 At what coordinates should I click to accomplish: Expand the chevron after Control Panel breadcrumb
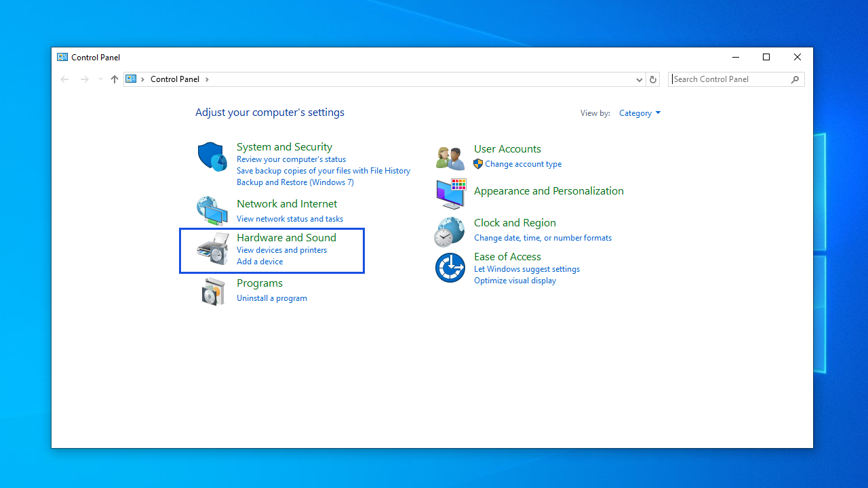pyautogui.click(x=207, y=79)
